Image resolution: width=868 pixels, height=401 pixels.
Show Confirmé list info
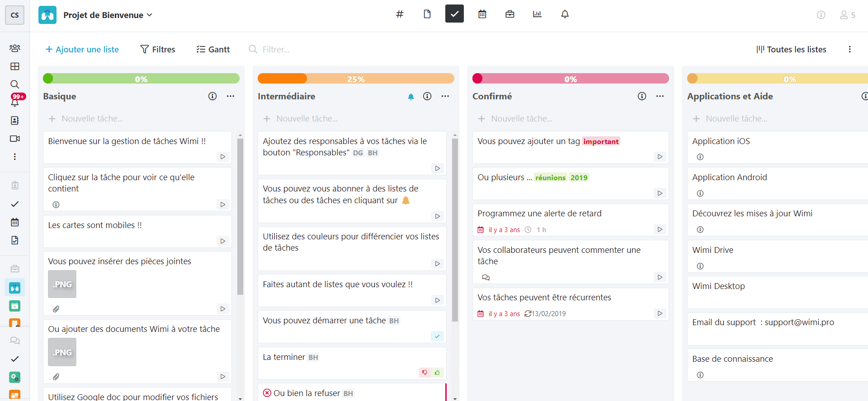point(642,96)
